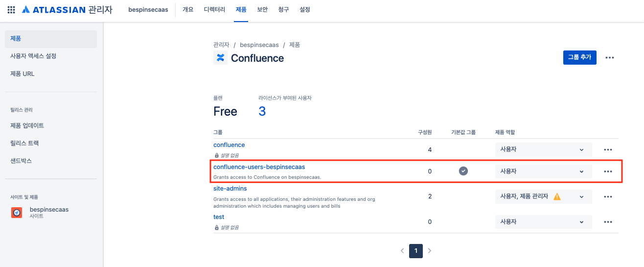Click the bespinsecaas site icon in sidebar
This screenshot has height=267, width=644.
pos(17,213)
